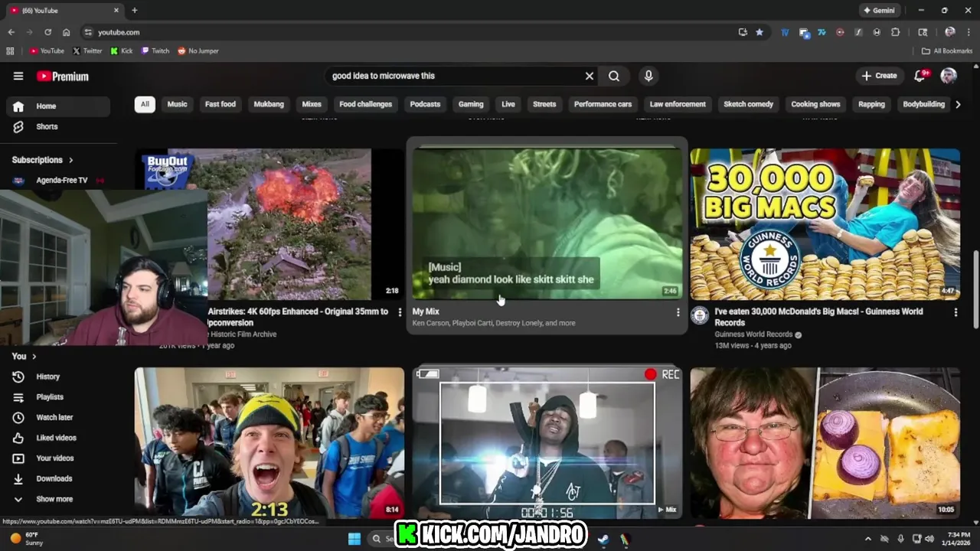Open Watch later in the sidebar

tap(60, 417)
